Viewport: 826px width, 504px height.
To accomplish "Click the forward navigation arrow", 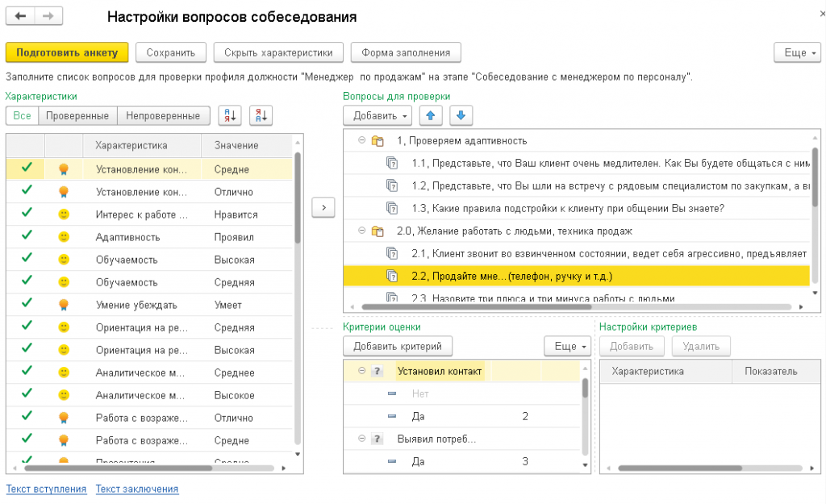I will (x=48, y=16).
